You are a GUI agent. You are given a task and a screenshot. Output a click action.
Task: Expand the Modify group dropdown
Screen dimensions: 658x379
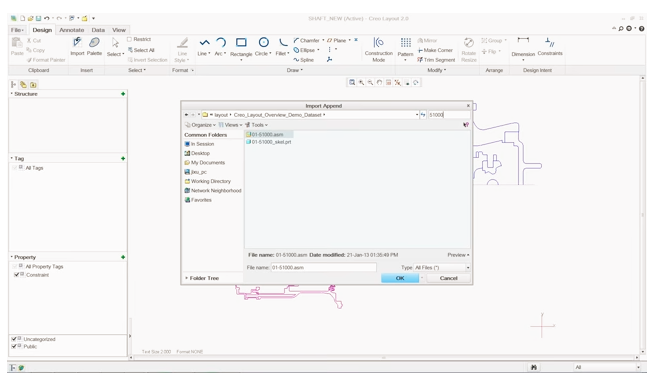436,70
